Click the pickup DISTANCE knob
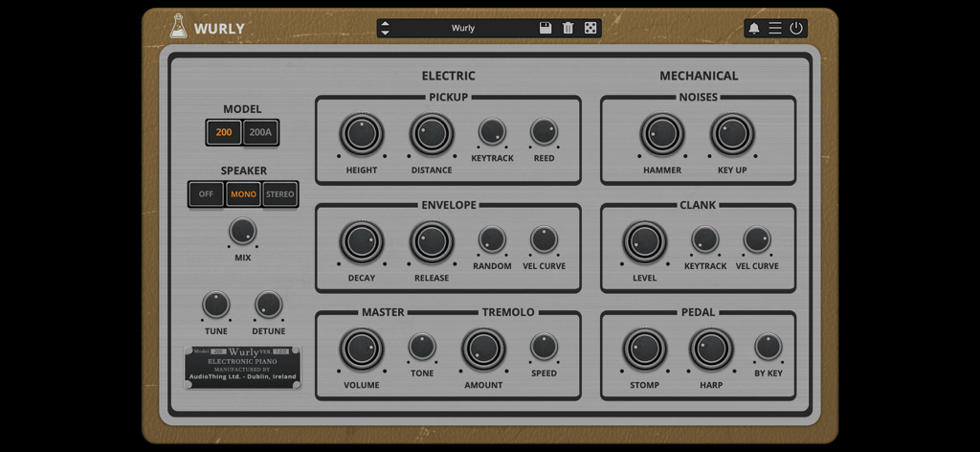The height and width of the screenshot is (452, 980). coord(432,134)
